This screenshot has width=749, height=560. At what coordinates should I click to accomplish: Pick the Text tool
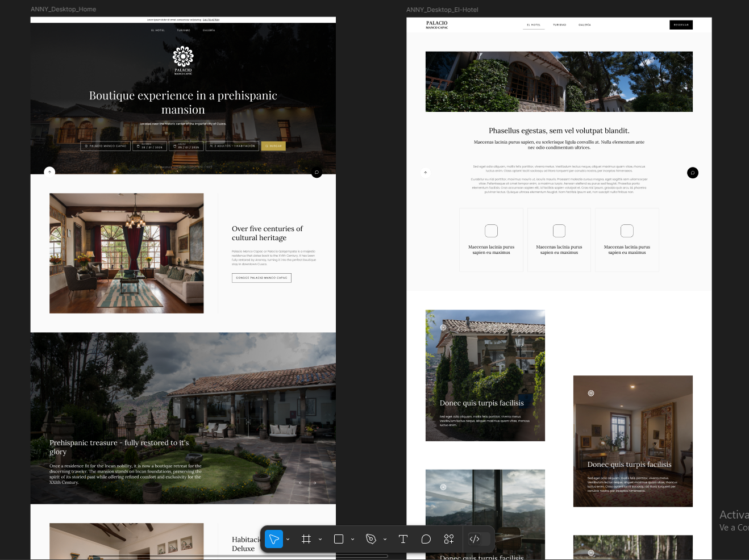[403, 539]
